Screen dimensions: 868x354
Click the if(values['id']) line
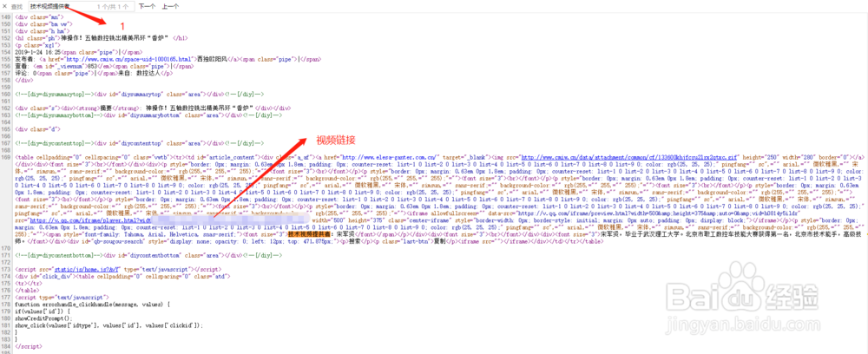[43, 311]
